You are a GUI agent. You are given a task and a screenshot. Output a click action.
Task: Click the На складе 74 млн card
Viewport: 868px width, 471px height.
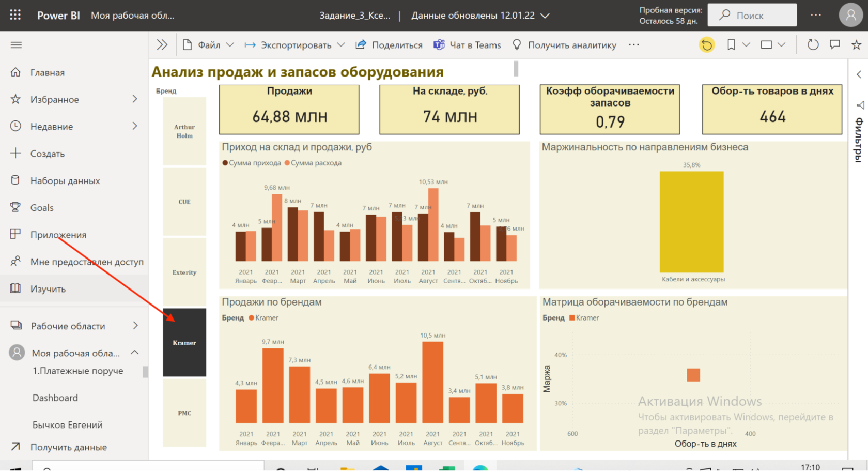[x=450, y=110]
